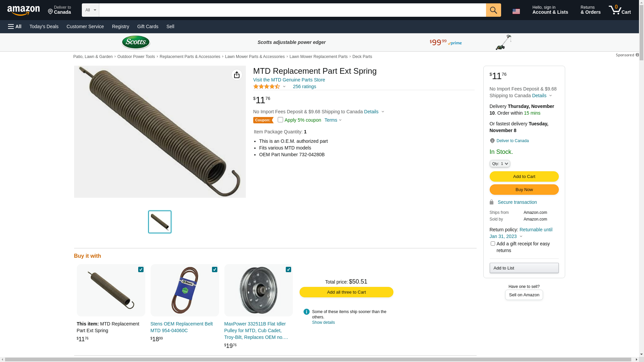Check the gift receipt checkbox

tap(492, 244)
